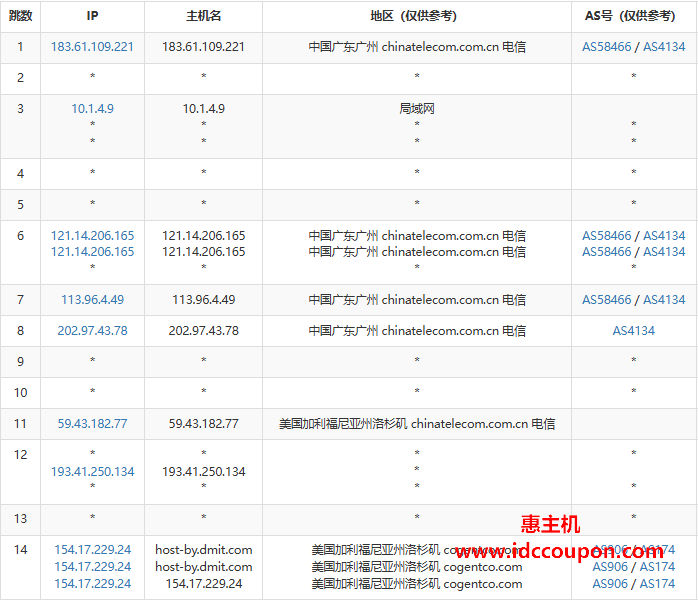The width and height of the screenshot is (698, 601).
Task: Select the 主机名 column header
Action: coord(203,16)
